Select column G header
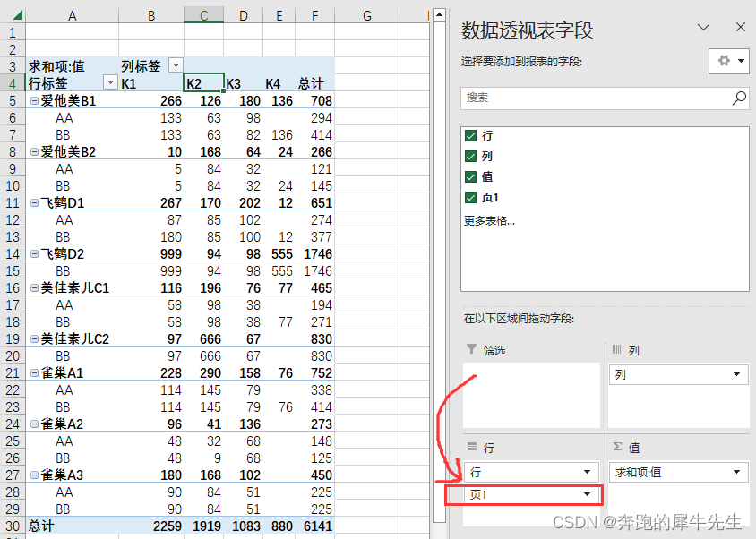 pyautogui.click(x=367, y=15)
